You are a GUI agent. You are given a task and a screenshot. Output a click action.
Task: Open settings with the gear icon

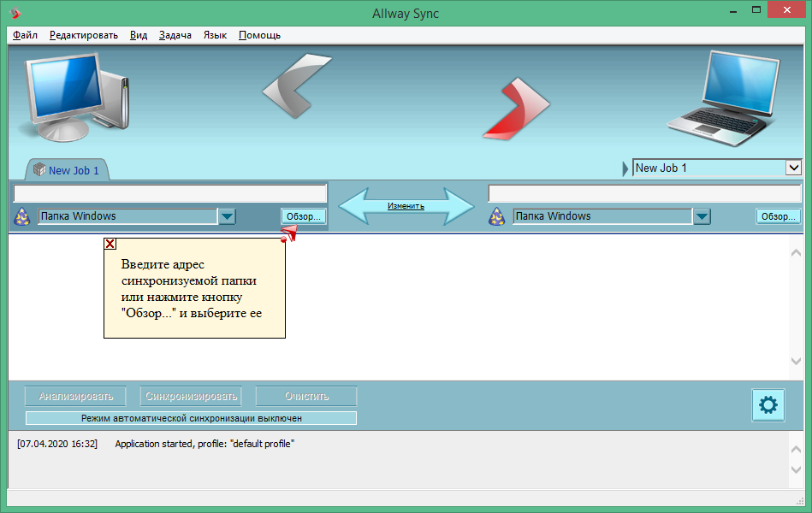tap(768, 404)
